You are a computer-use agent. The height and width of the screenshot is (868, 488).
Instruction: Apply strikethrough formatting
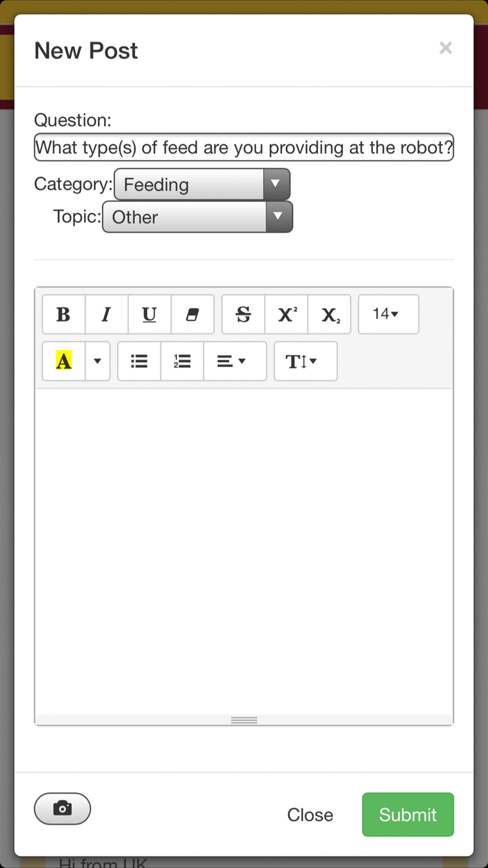point(244,314)
